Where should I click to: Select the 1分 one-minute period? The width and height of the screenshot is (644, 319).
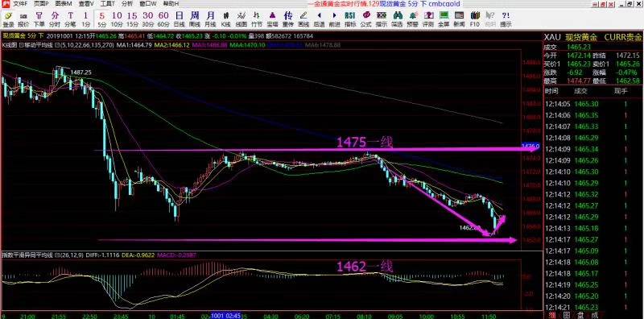tap(85, 19)
